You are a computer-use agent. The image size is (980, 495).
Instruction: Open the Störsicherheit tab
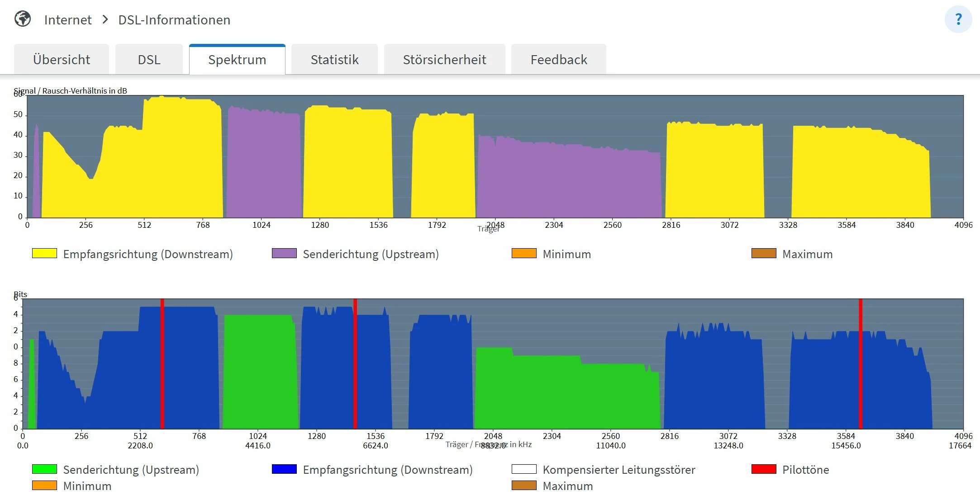click(444, 60)
